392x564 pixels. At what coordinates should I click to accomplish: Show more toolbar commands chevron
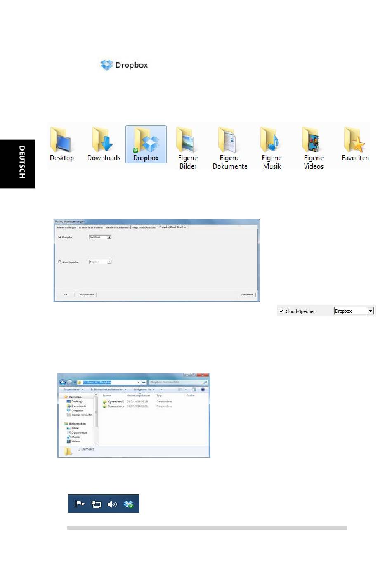click(x=161, y=389)
